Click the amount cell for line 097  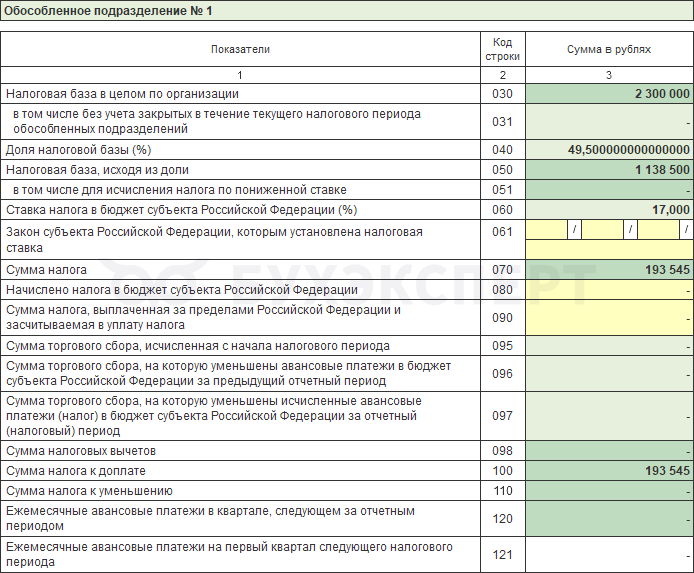609,416
